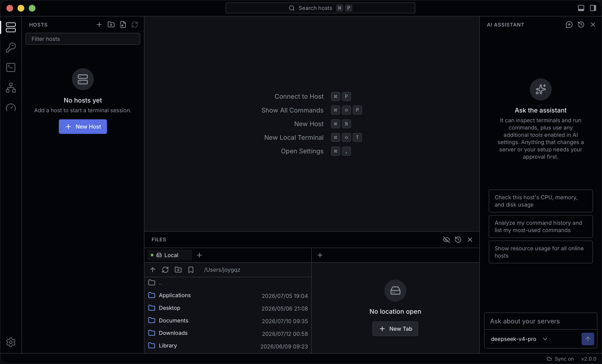The height and width of the screenshot is (364, 602).
Task: Start new AI chat icon
Action: 569,25
